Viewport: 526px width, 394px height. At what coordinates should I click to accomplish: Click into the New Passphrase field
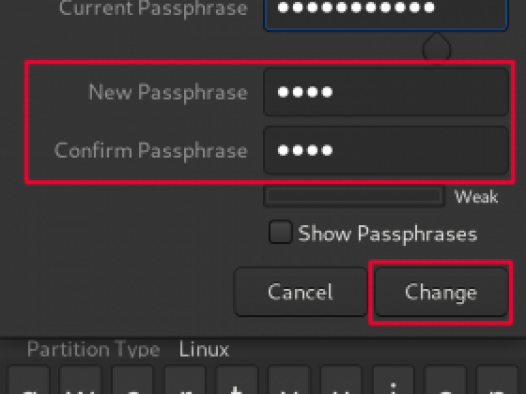[x=386, y=92]
